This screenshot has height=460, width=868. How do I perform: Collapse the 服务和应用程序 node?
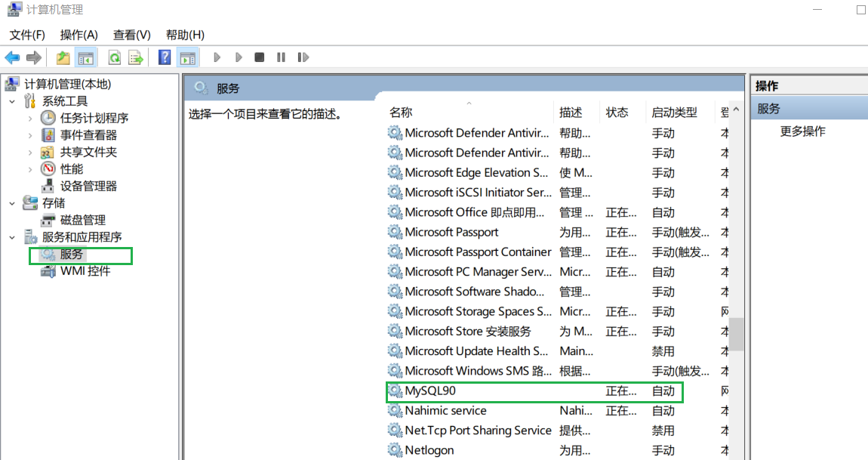(x=12, y=237)
